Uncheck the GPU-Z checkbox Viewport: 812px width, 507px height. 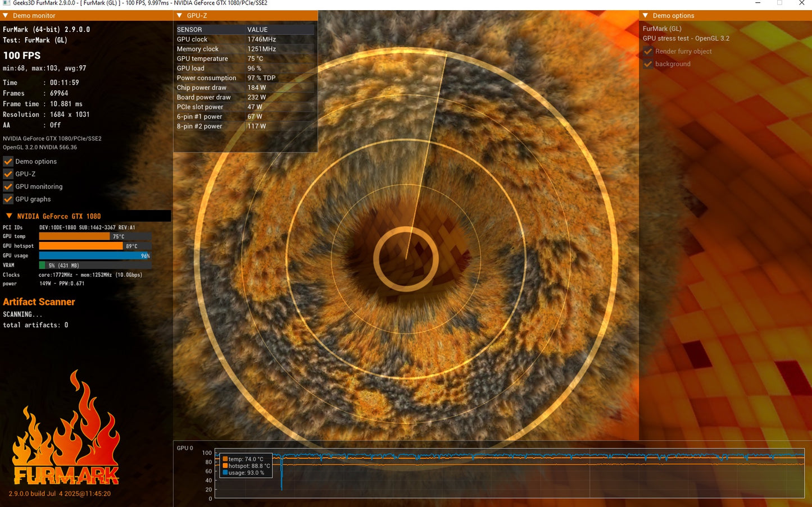(8, 174)
